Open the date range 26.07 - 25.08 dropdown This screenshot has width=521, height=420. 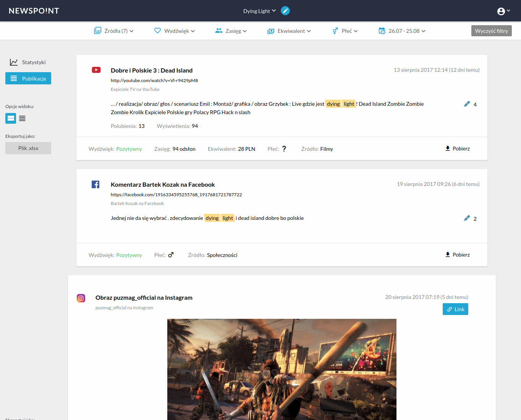402,31
